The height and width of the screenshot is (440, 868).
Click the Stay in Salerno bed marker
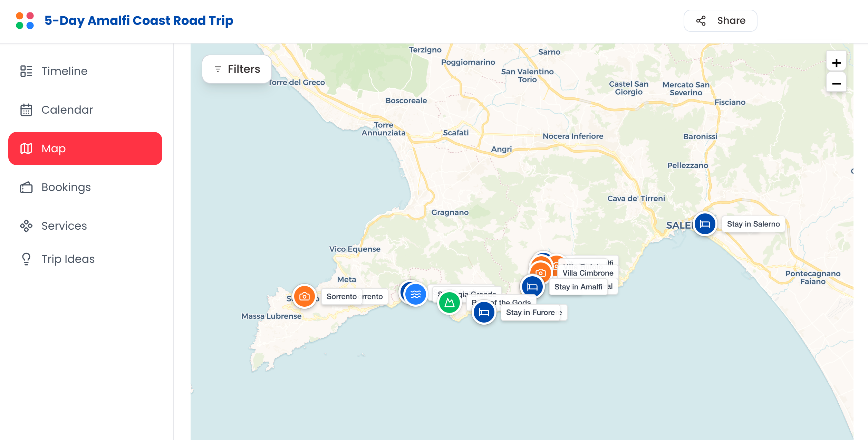click(x=705, y=224)
